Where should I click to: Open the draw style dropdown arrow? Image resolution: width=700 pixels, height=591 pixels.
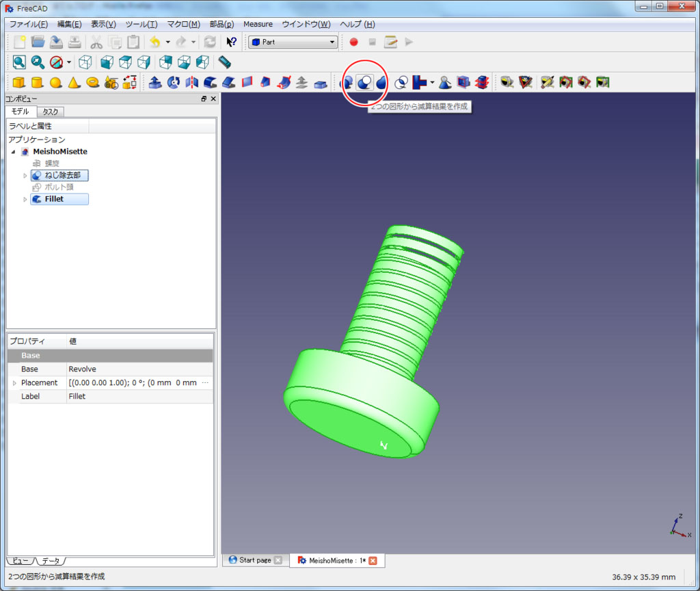click(69, 62)
